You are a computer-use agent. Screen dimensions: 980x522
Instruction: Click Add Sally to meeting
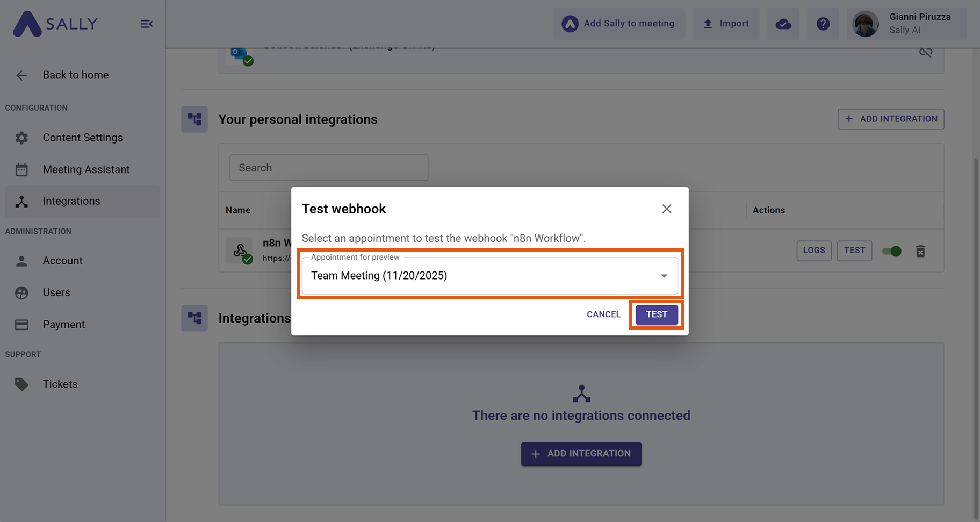619,24
